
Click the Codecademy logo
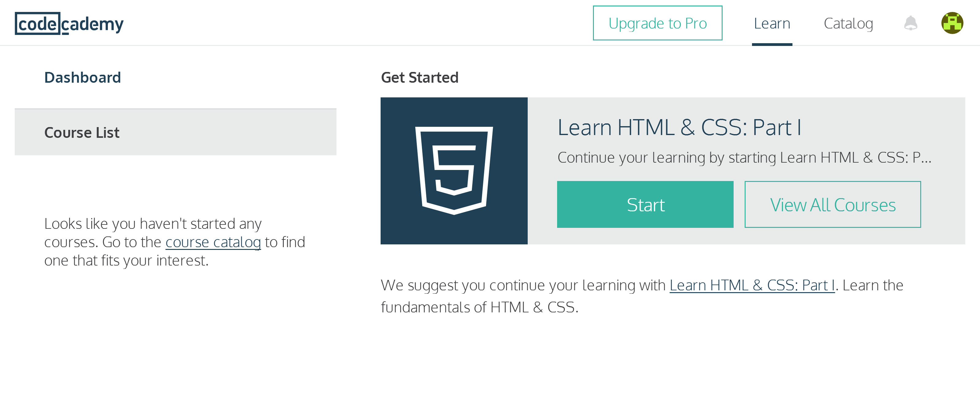(69, 24)
